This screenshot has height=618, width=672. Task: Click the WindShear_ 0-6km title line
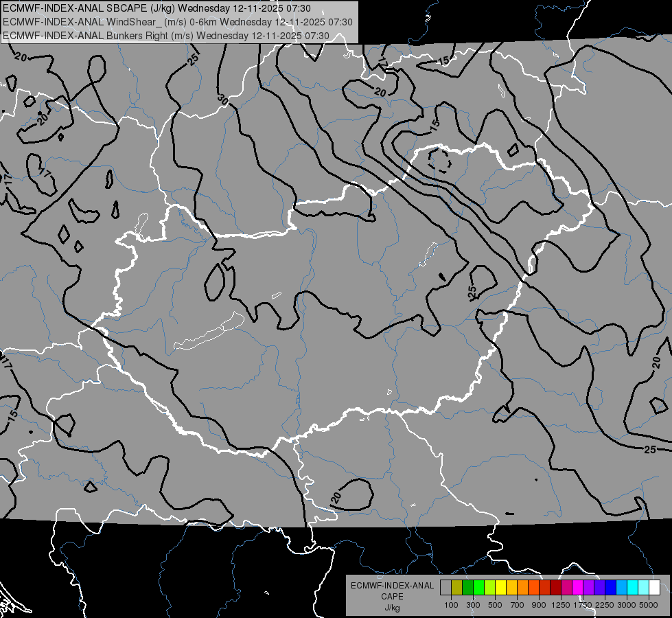pyautogui.click(x=177, y=22)
